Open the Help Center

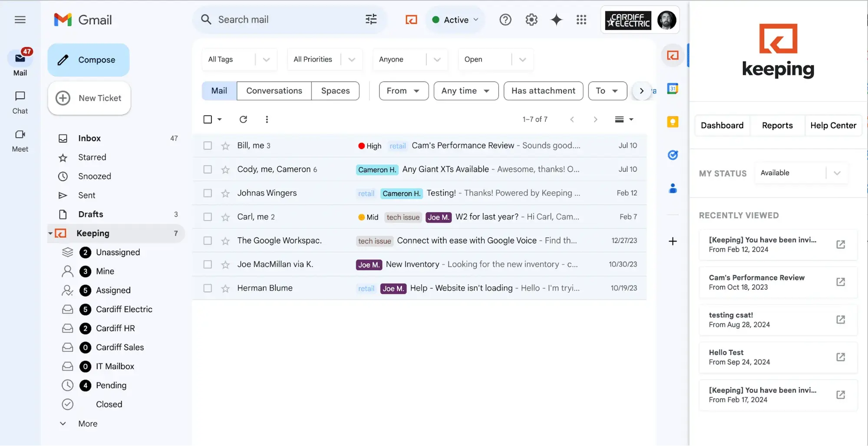coord(833,125)
